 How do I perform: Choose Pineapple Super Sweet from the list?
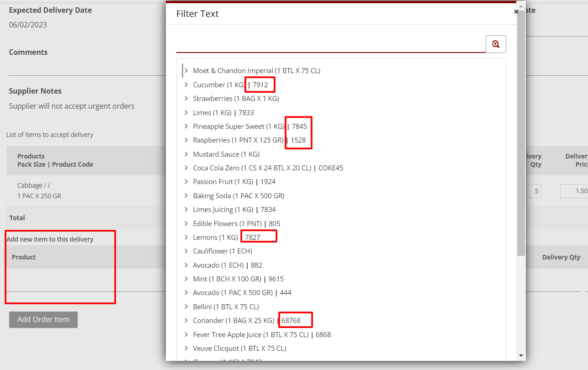click(238, 126)
